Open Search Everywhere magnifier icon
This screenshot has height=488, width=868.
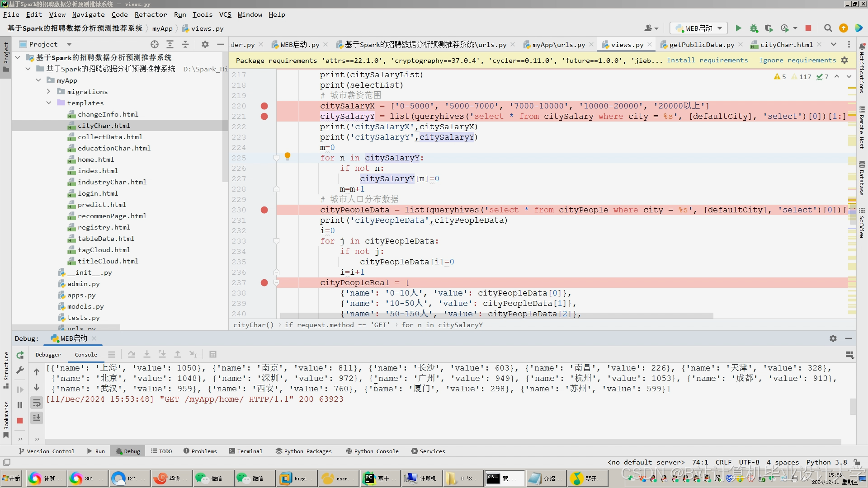coord(828,28)
